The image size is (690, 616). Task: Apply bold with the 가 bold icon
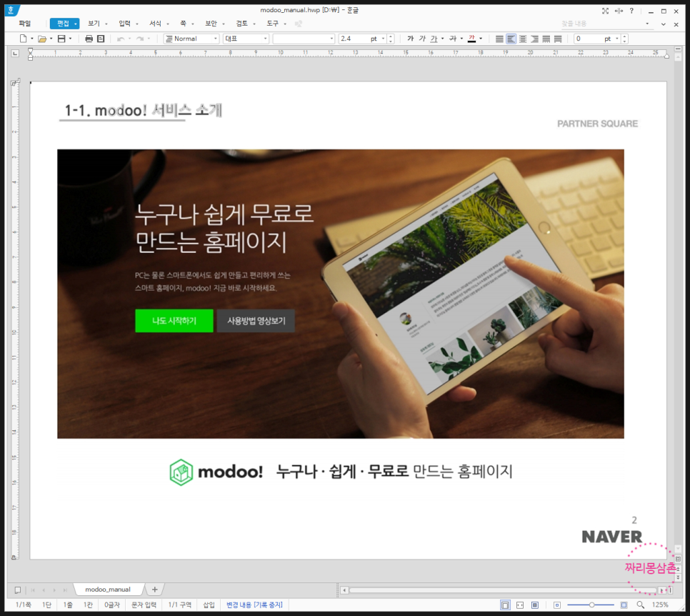point(410,39)
